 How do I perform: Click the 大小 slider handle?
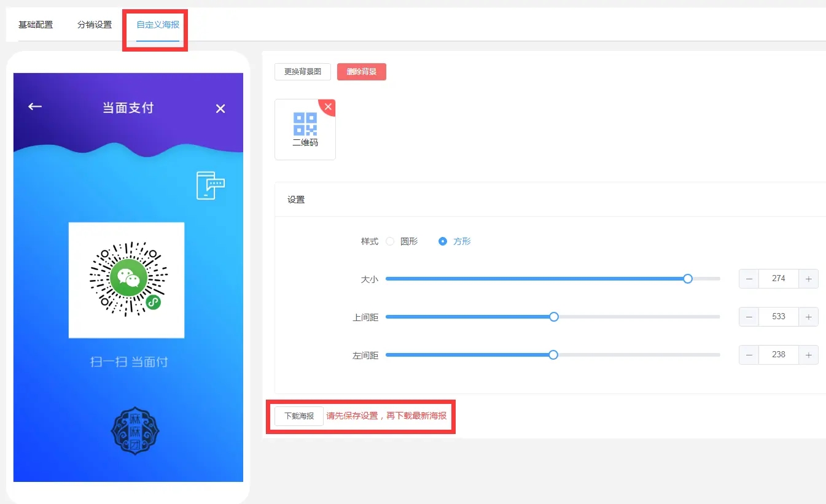pyautogui.click(x=688, y=279)
